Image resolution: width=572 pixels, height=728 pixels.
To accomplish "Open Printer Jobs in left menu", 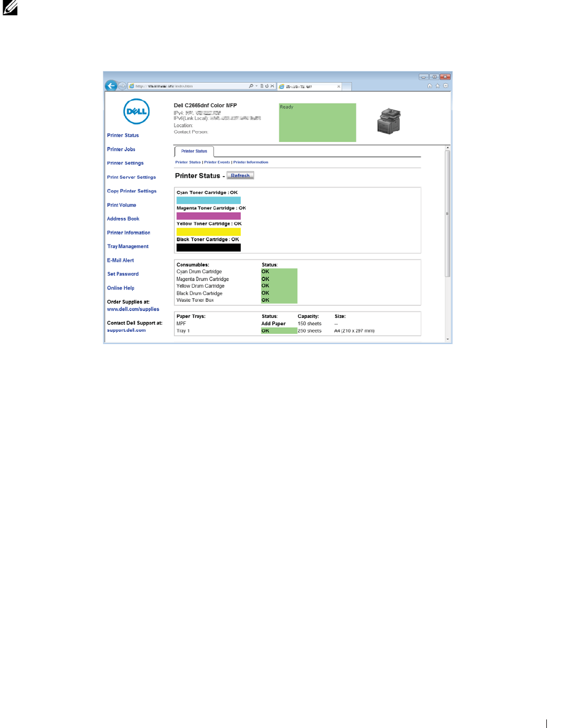I will 121,149.
